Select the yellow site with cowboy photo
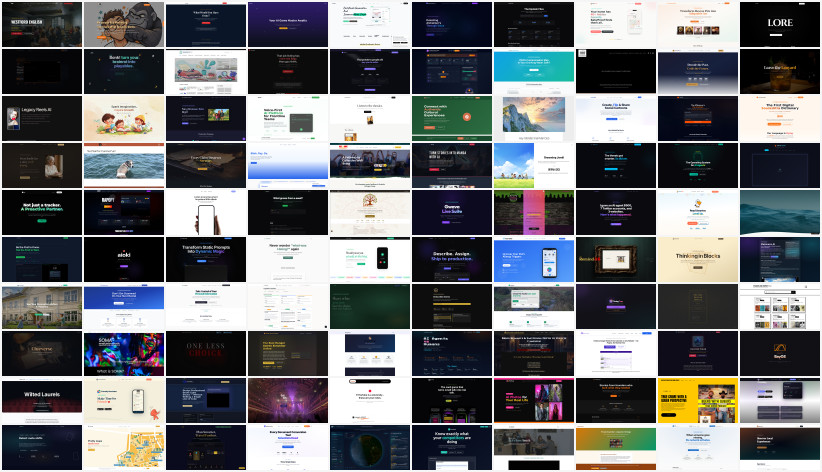Viewport: 822px width, 472px height. click(698, 400)
